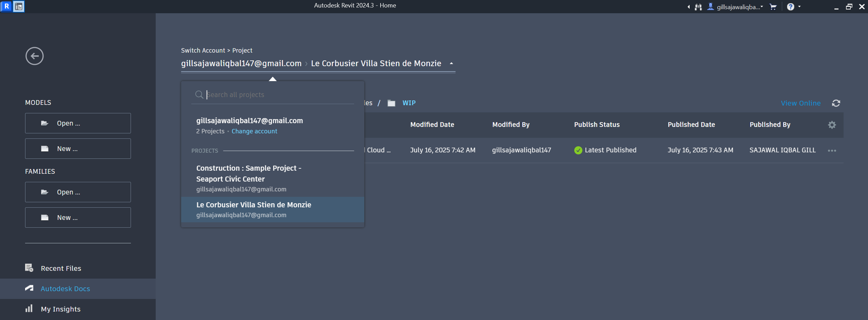Expand the help dropdown arrow

pos(799,7)
